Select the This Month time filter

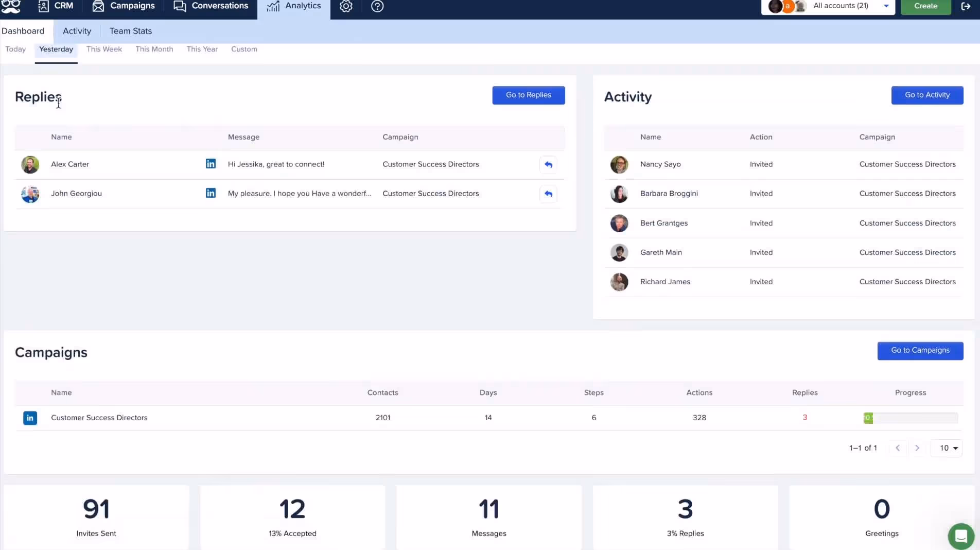(154, 49)
